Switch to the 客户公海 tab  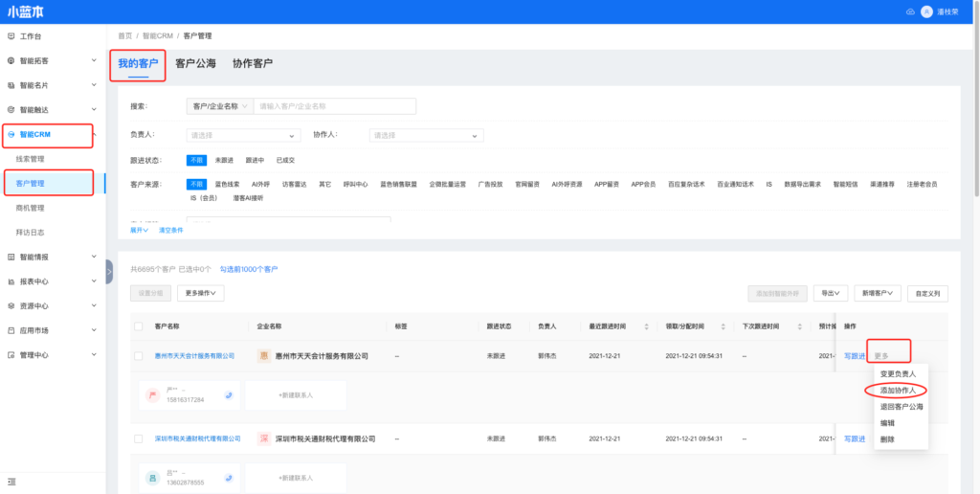(195, 64)
